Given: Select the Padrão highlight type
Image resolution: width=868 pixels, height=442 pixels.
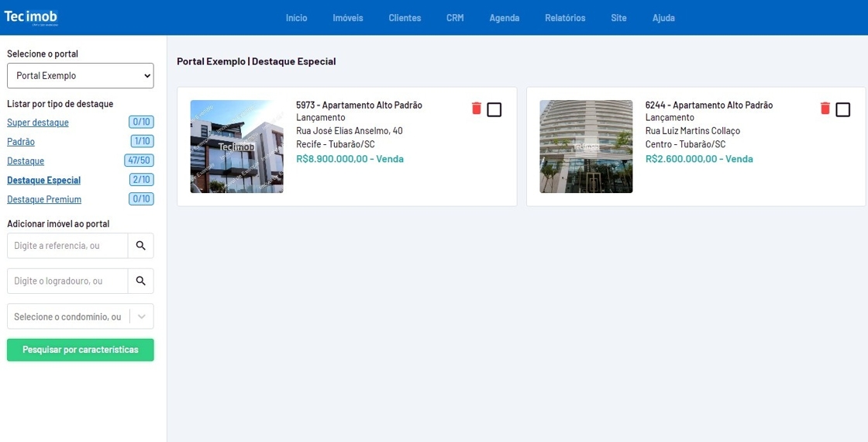Looking at the screenshot, I should click(x=21, y=142).
